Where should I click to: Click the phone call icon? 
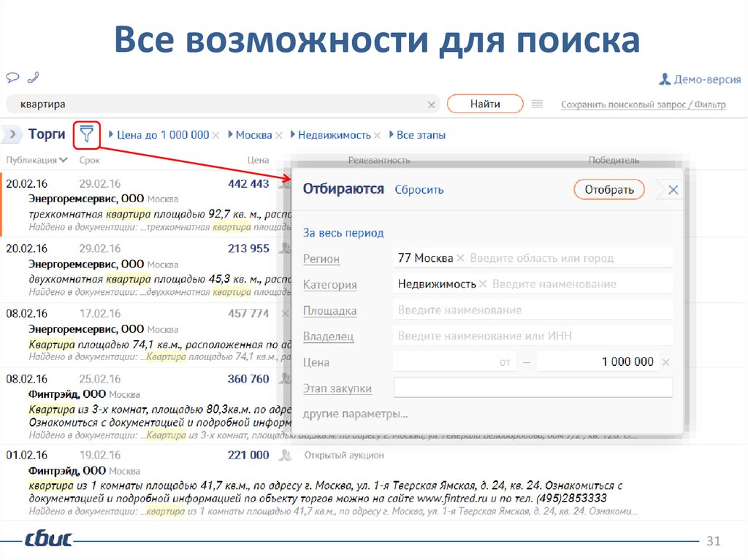(32, 77)
